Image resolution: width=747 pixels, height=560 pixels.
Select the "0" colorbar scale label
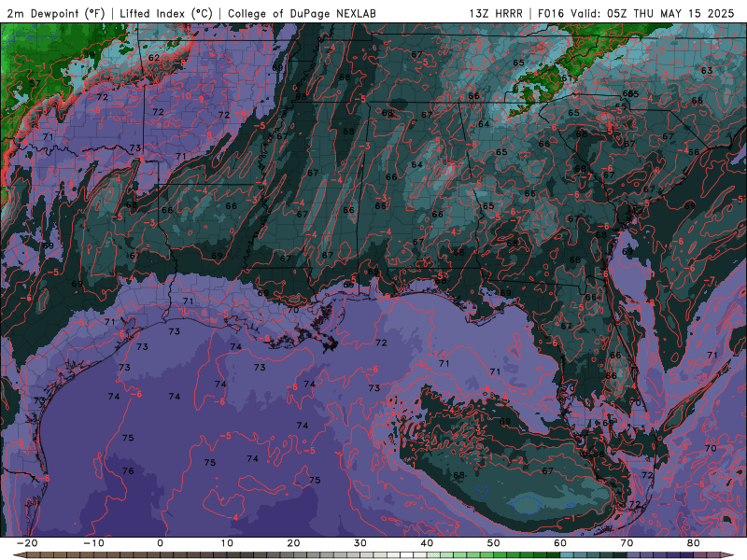pyautogui.click(x=160, y=543)
